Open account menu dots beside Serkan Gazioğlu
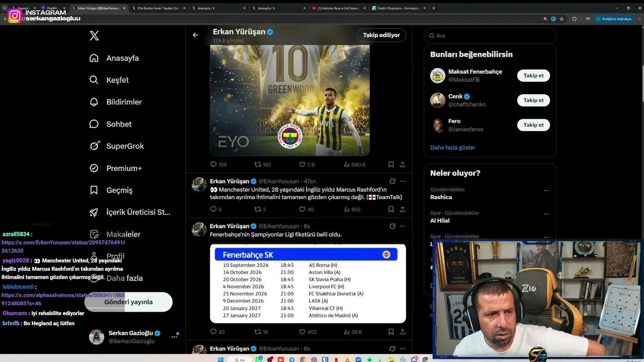 175,336
